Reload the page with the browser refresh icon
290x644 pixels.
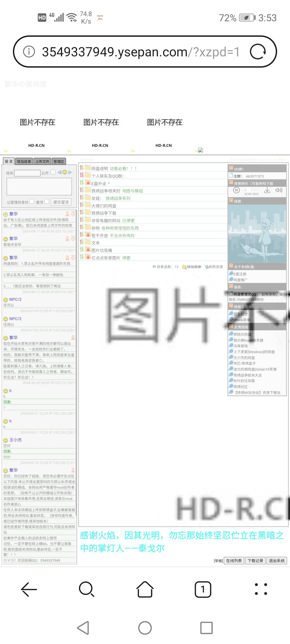(x=258, y=52)
